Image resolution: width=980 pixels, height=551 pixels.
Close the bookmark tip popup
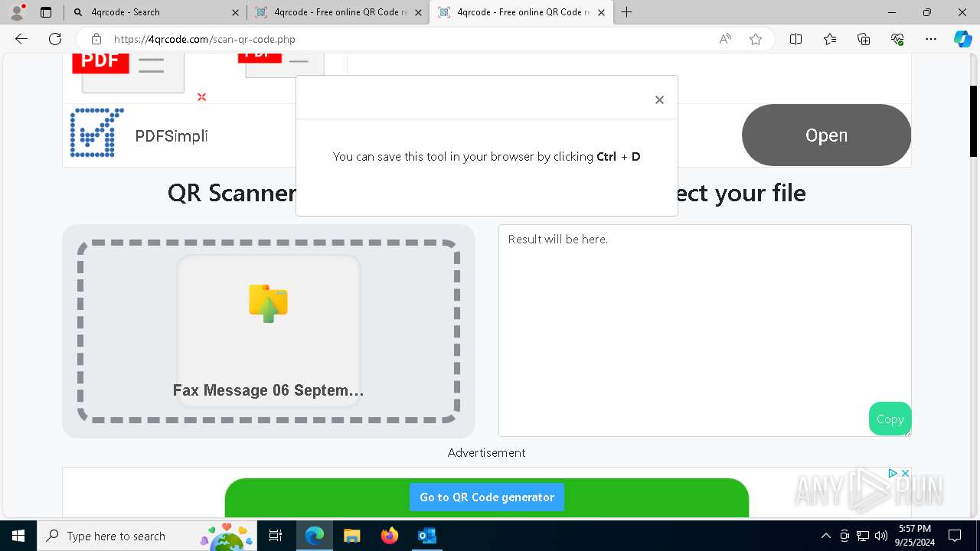coord(659,100)
